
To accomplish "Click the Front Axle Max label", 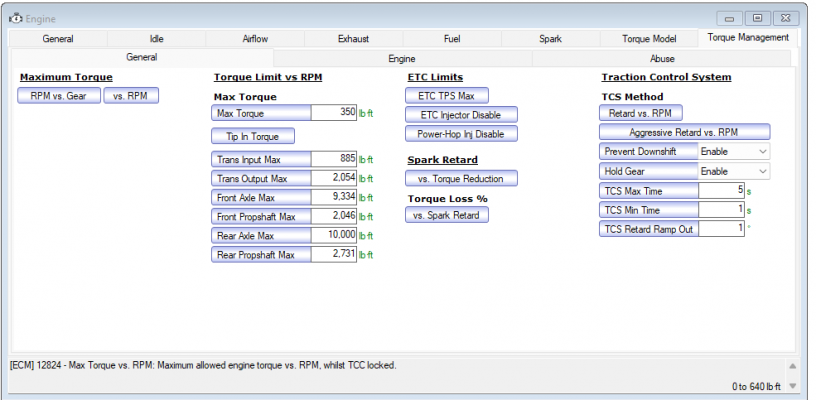I will tap(261, 198).
